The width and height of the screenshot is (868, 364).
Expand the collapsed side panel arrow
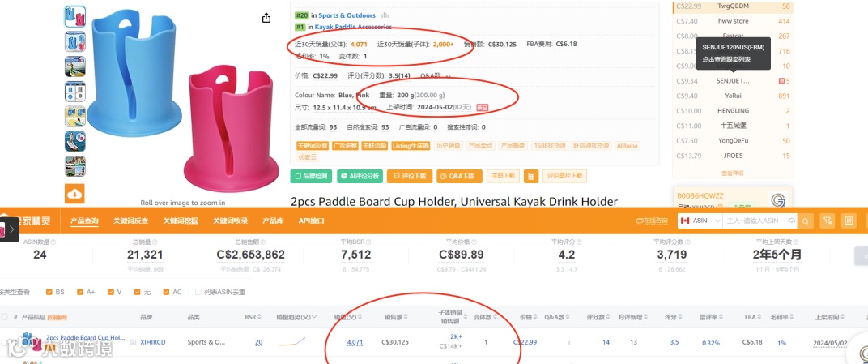(x=11, y=228)
